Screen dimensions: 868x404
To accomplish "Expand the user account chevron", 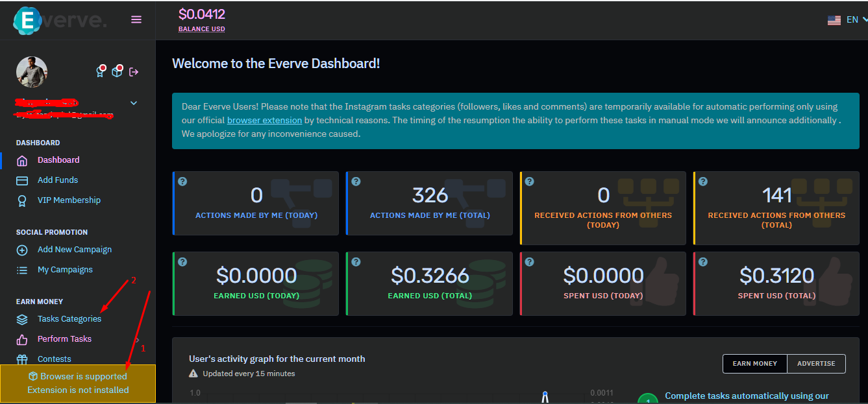I will click(x=134, y=102).
